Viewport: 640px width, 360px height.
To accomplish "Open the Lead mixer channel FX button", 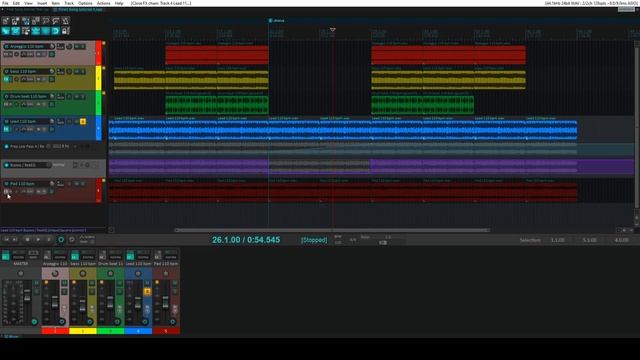I will 130,256.
